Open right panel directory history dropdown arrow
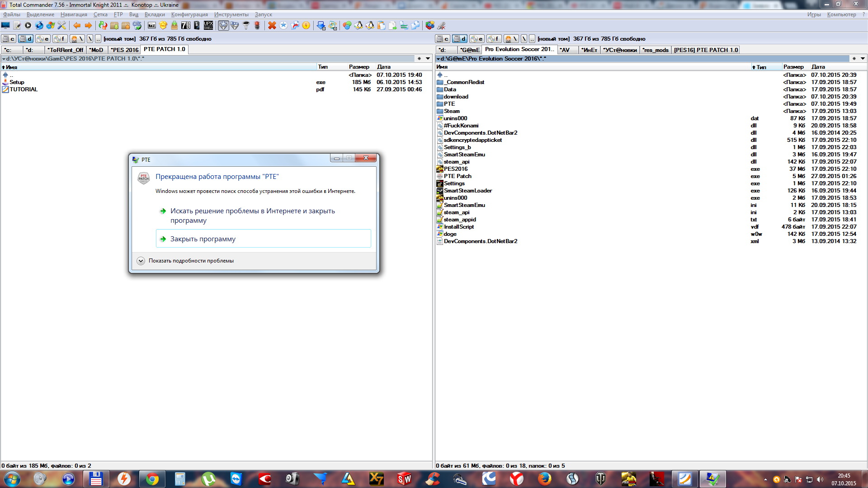Image resolution: width=868 pixels, height=488 pixels. [x=863, y=59]
